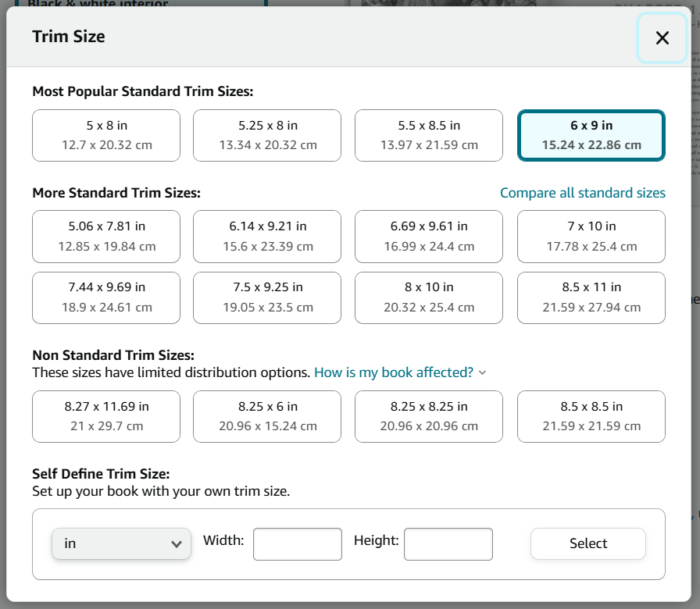Select the 5.06 x 7.81 in size

click(105, 237)
